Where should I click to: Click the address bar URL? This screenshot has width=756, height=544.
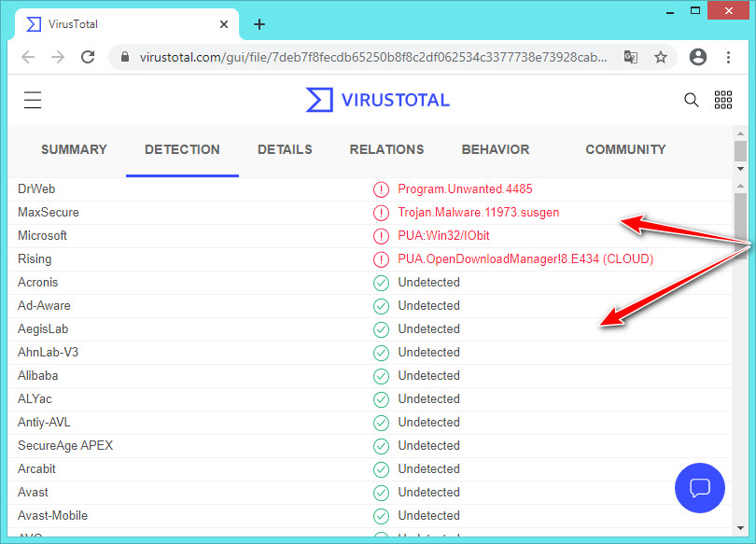373,57
